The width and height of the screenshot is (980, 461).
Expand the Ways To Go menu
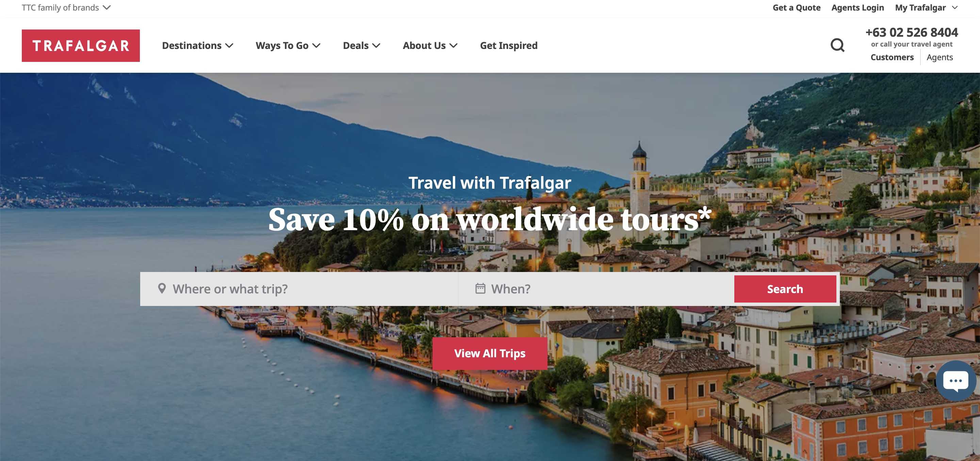288,46
